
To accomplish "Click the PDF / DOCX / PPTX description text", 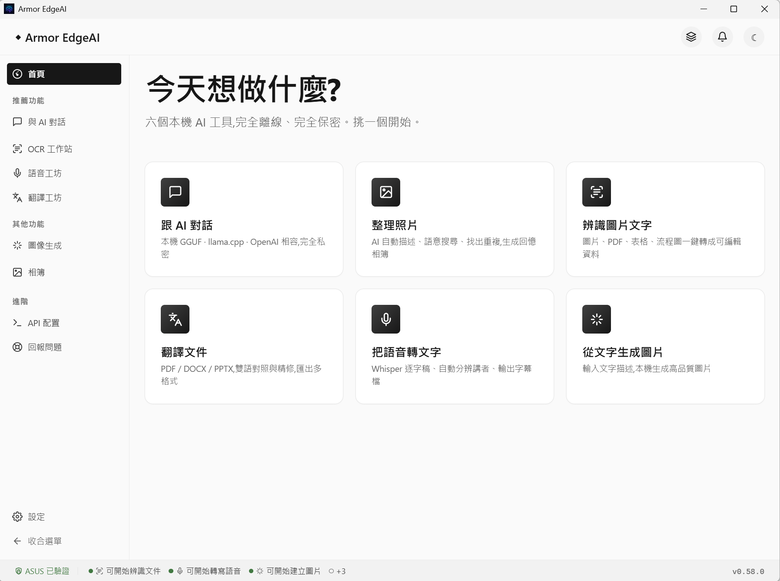I will tap(241, 375).
